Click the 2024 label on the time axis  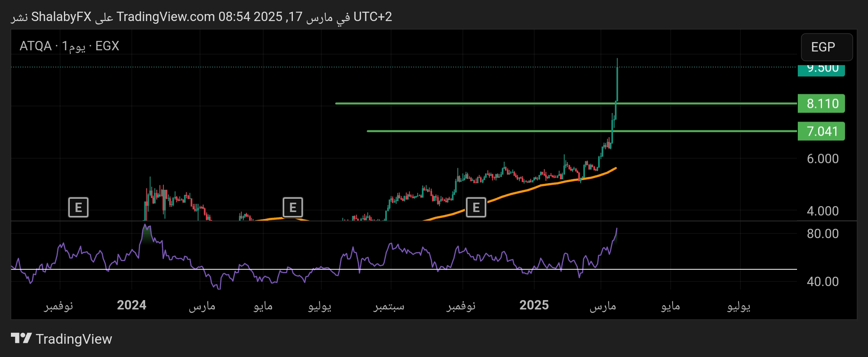coord(132,305)
